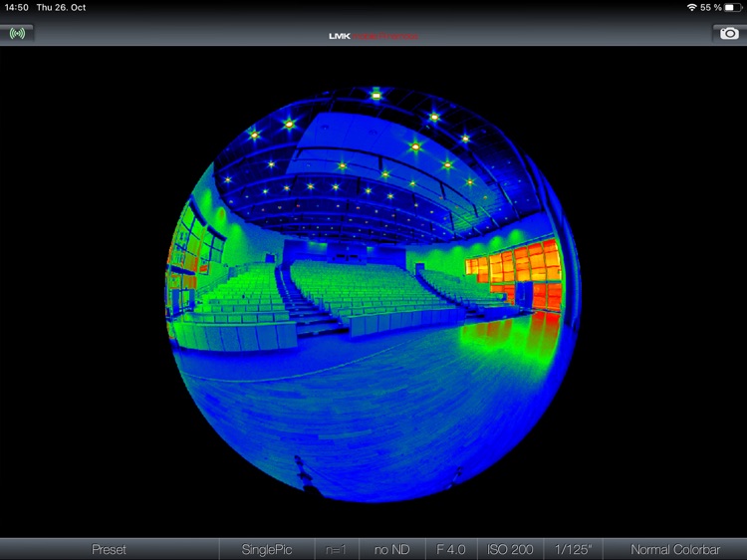Select SinglePic capture mode
This screenshot has height=560, width=747.
(267, 549)
